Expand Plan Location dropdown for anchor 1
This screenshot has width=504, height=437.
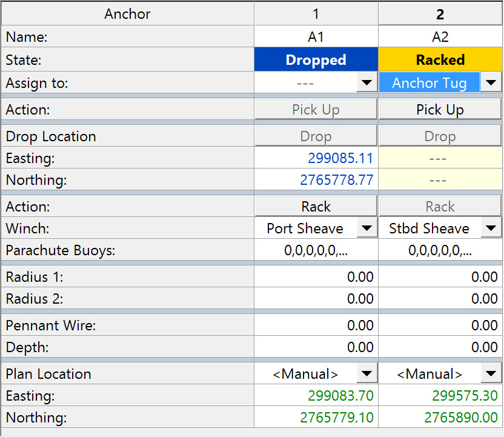click(x=366, y=374)
